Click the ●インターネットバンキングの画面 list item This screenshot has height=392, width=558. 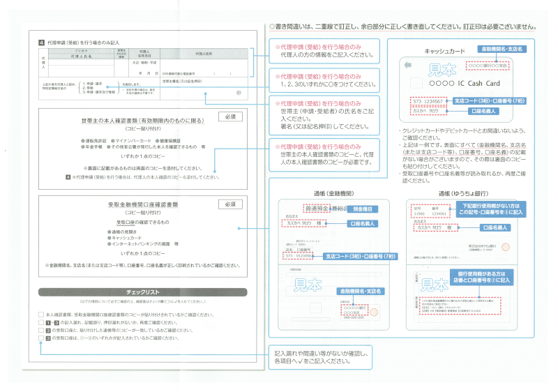(x=143, y=244)
